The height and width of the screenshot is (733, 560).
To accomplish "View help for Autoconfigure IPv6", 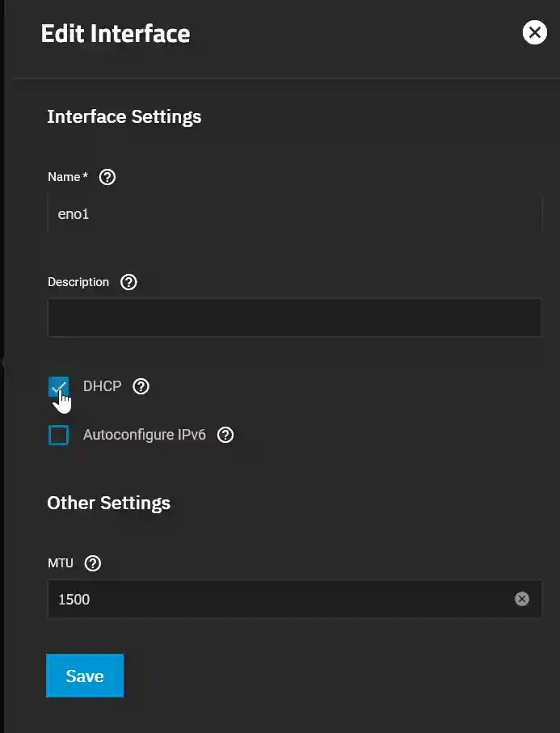I will tap(225, 435).
